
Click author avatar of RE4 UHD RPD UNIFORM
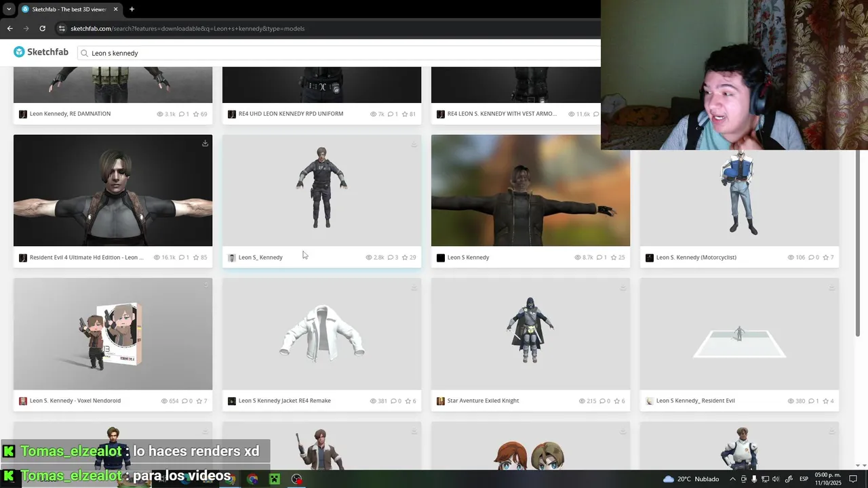tap(232, 114)
